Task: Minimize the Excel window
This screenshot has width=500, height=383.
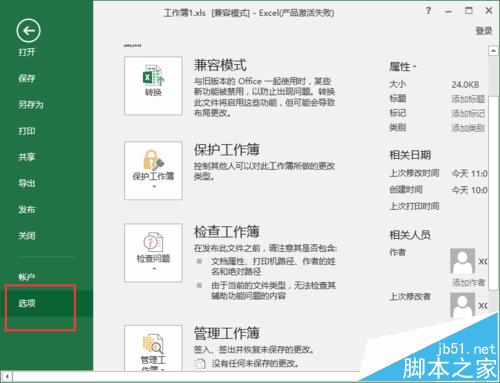Action: (x=449, y=11)
